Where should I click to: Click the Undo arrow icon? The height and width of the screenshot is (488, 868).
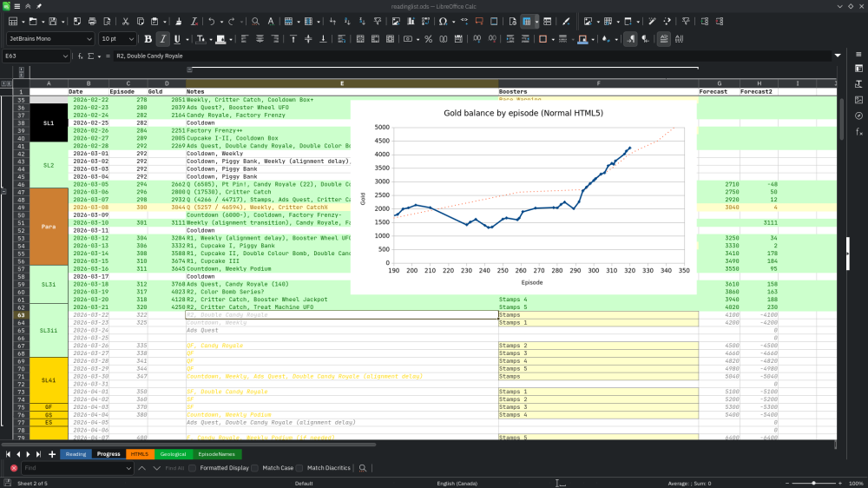click(212, 22)
